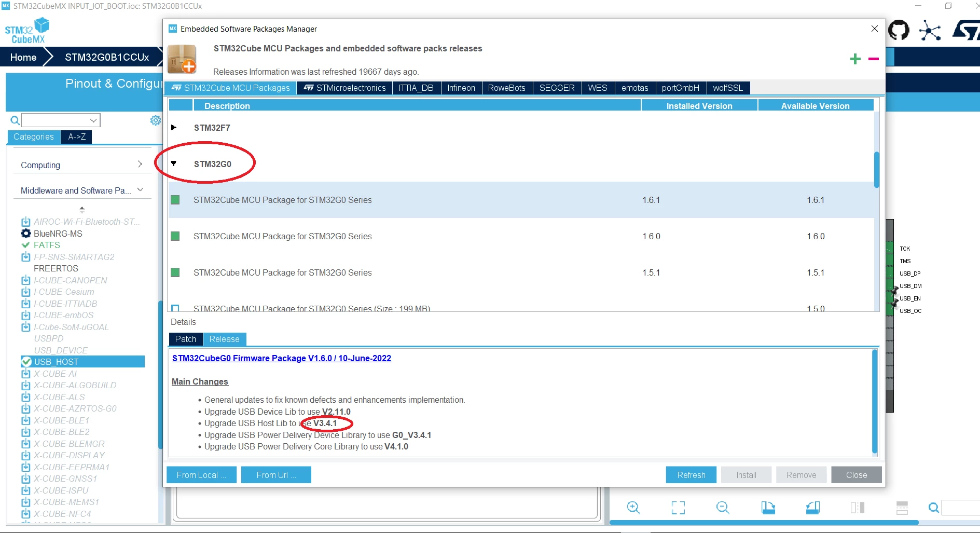Switch to the RoweBots tab
980x533 pixels.
[x=507, y=88]
